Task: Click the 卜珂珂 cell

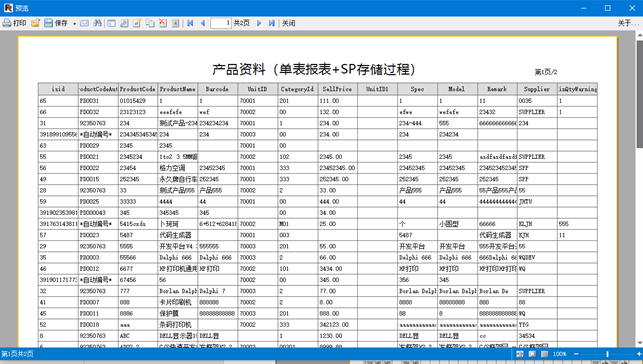Action: 178,224
